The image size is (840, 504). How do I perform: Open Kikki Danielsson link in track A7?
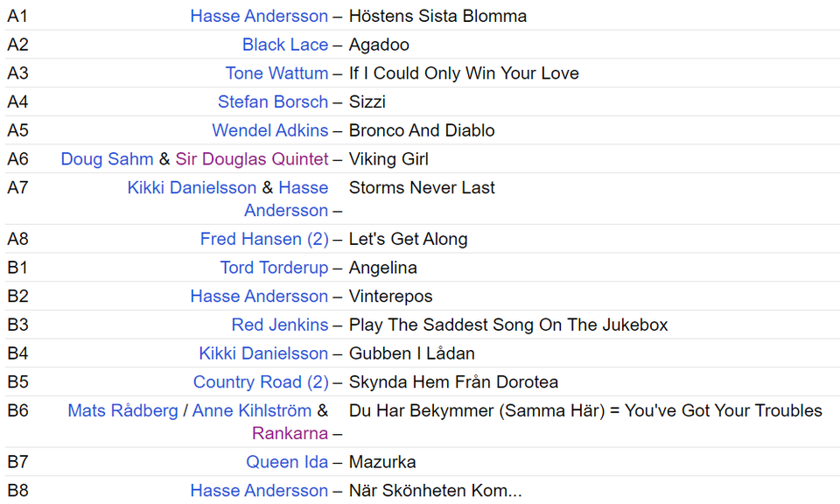tap(192, 187)
